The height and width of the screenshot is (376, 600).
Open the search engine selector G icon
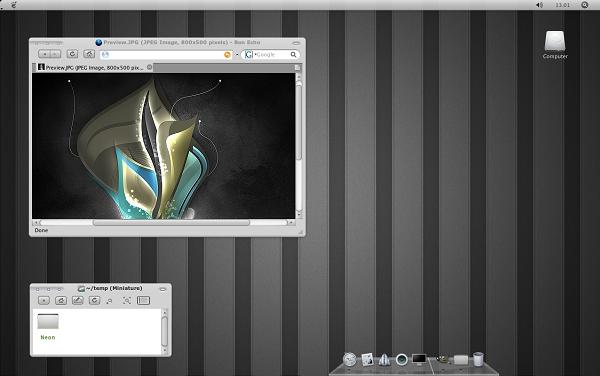point(248,55)
